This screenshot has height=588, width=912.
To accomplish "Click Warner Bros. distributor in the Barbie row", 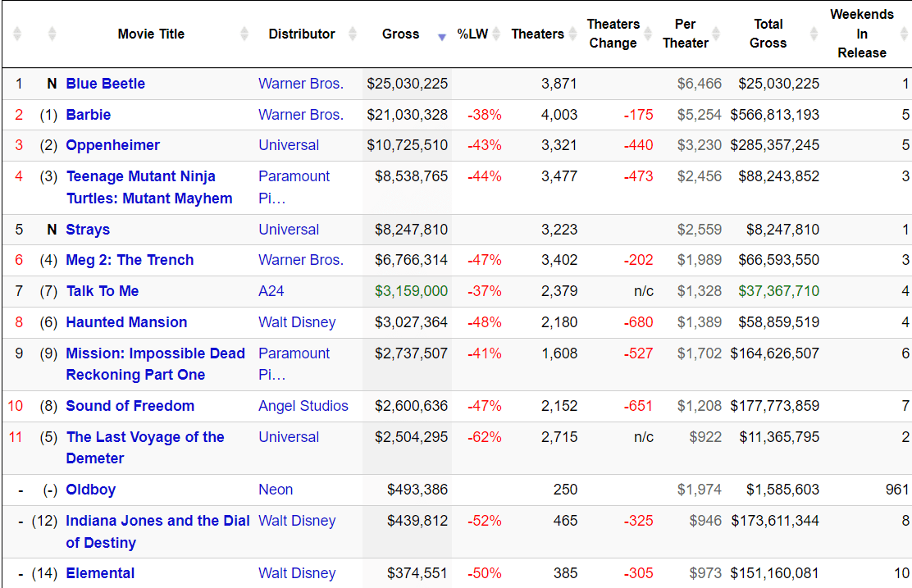I will tap(301, 115).
